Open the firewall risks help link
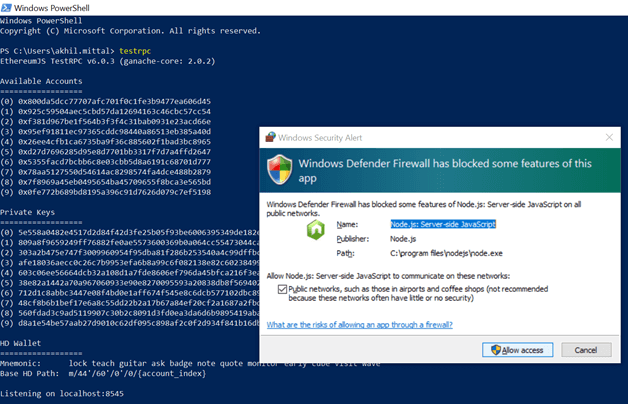 (x=360, y=325)
